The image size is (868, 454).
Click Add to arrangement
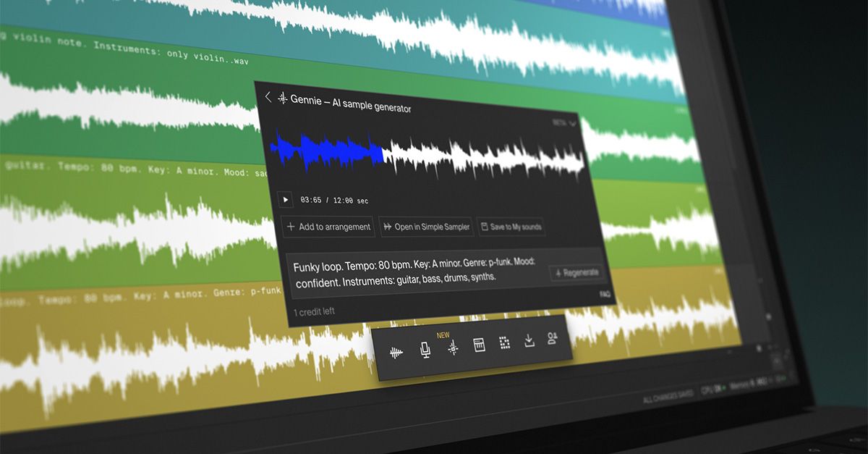328,226
